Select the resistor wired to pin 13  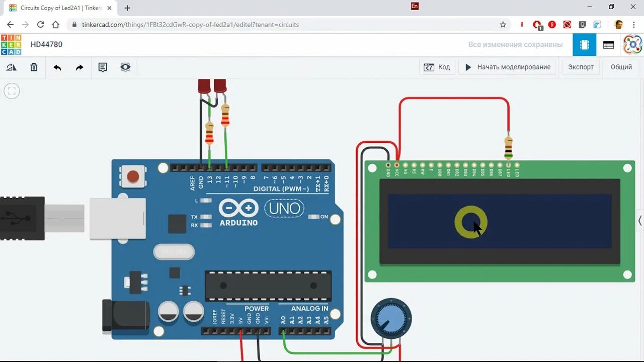pos(209,133)
